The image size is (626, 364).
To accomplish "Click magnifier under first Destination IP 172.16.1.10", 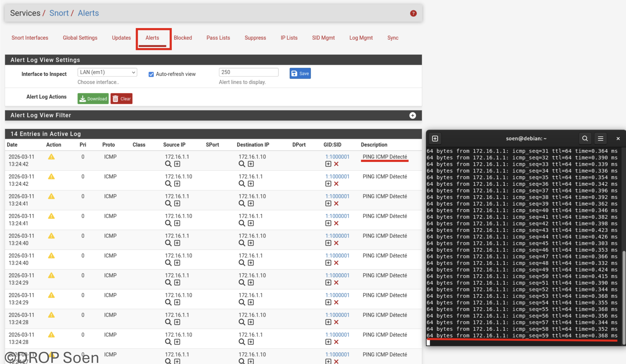I will (242, 164).
